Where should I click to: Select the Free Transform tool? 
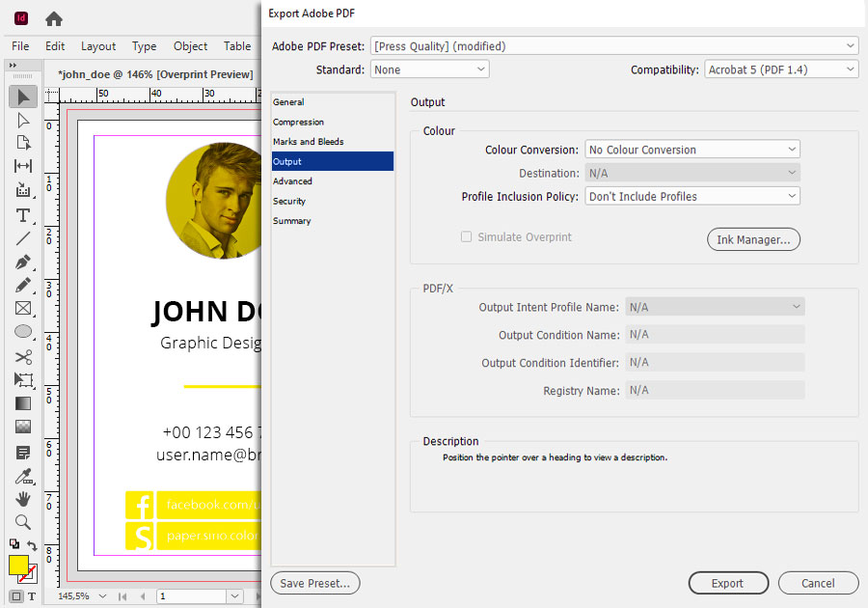[23, 380]
